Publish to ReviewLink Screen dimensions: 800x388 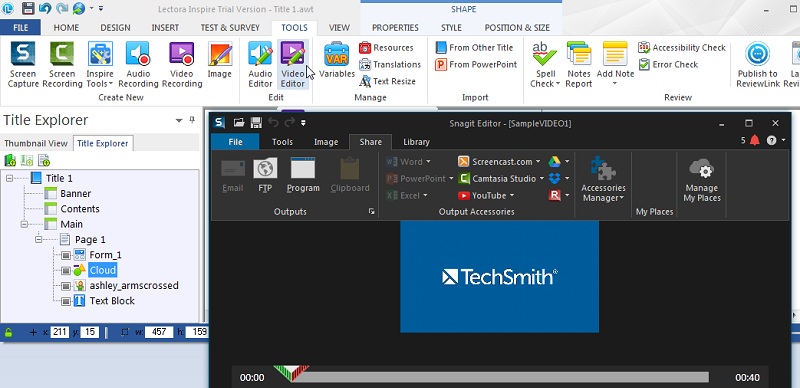pyautogui.click(x=758, y=64)
